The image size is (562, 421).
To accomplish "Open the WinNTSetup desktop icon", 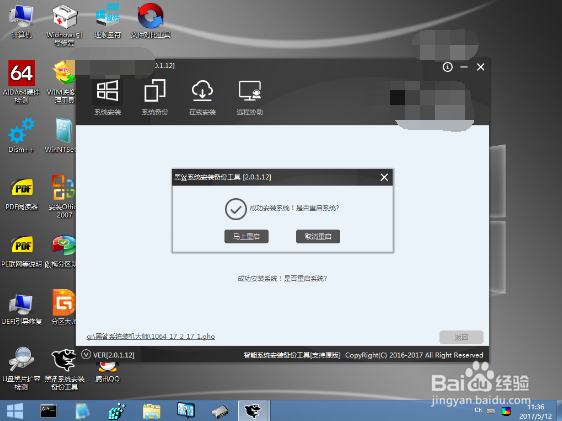I will click(x=61, y=135).
